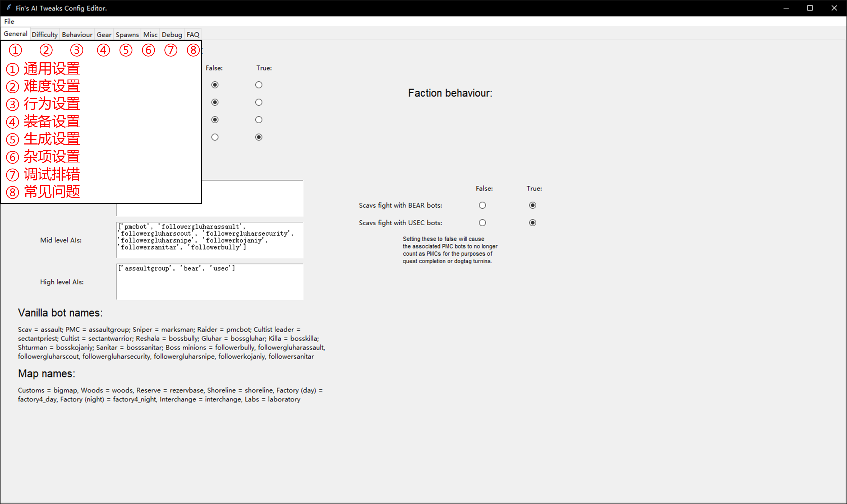Click inside the Mid level AIs text box
The width and height of the screenshot is (847, 504).
(x=210, y=240)
